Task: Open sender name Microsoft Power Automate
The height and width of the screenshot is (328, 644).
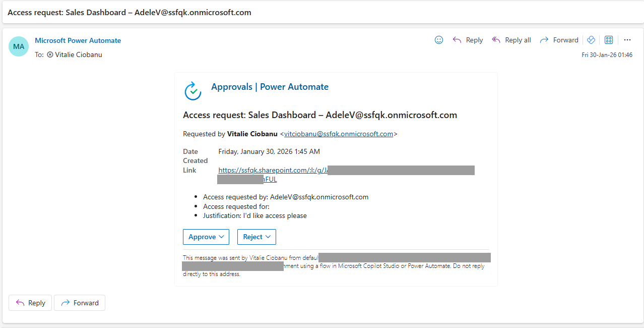Action: coord(78,40)
